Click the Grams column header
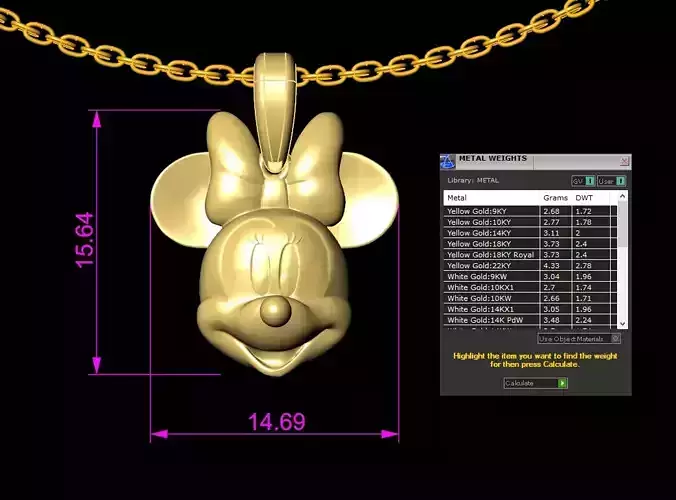This screenshot has height=500, width=676. pos(555,198)
